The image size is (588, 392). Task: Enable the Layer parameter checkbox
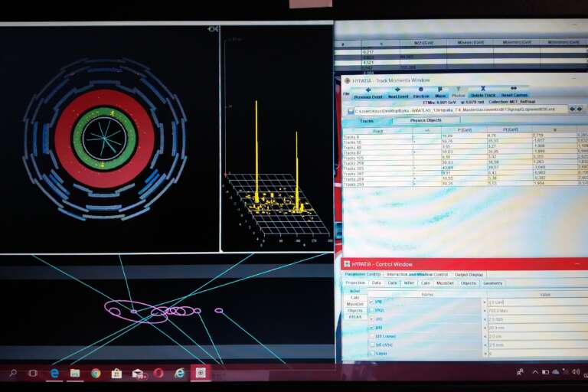(x=371, y=353)
